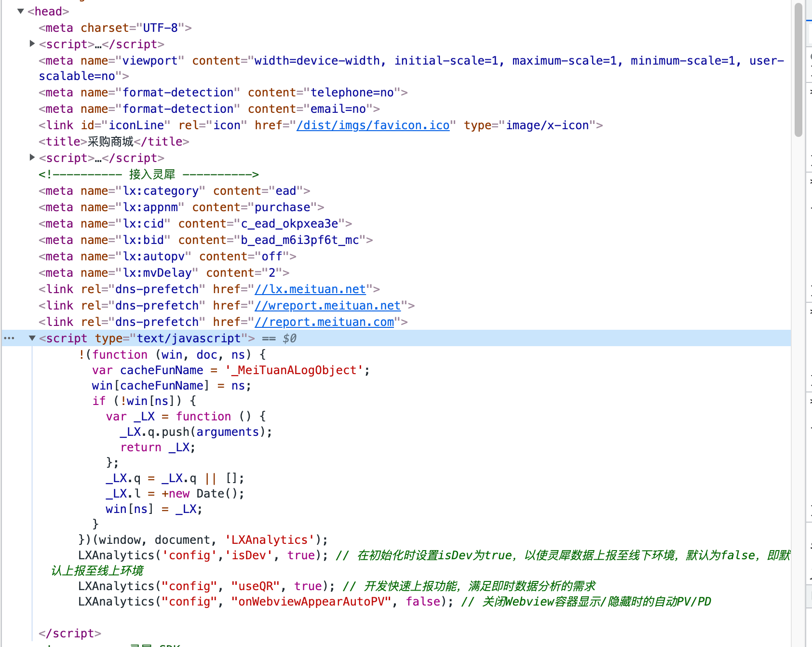
Task: Select the format-detection email=no meta row
Action: (209, 109)
